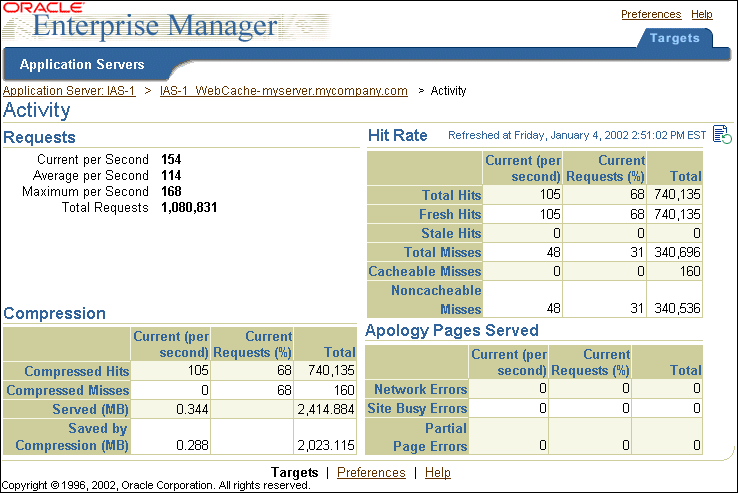The height and width of the screenshot is (493, 738).
Task: Click Served (MB) row label
Action: click(x=90, y=409)
